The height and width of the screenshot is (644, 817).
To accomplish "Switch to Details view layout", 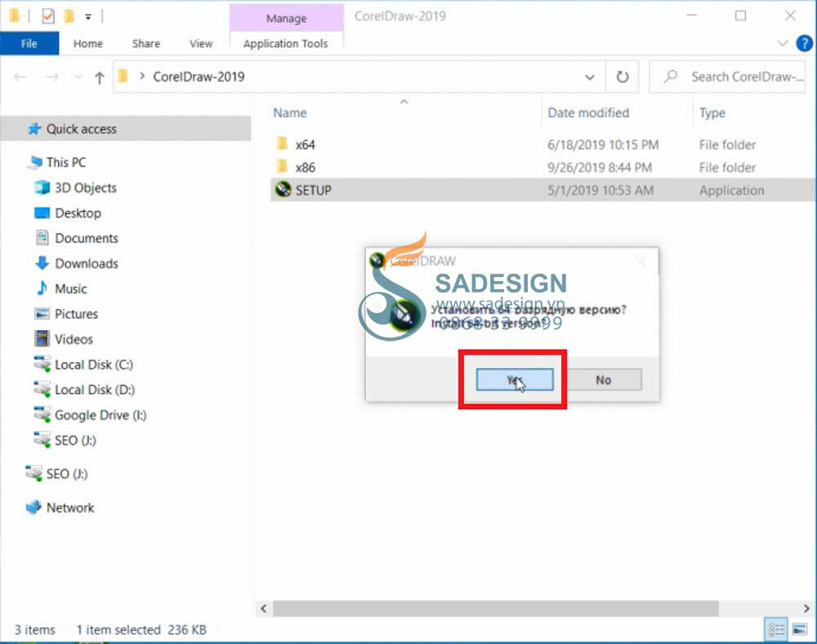I will [776, 629].
